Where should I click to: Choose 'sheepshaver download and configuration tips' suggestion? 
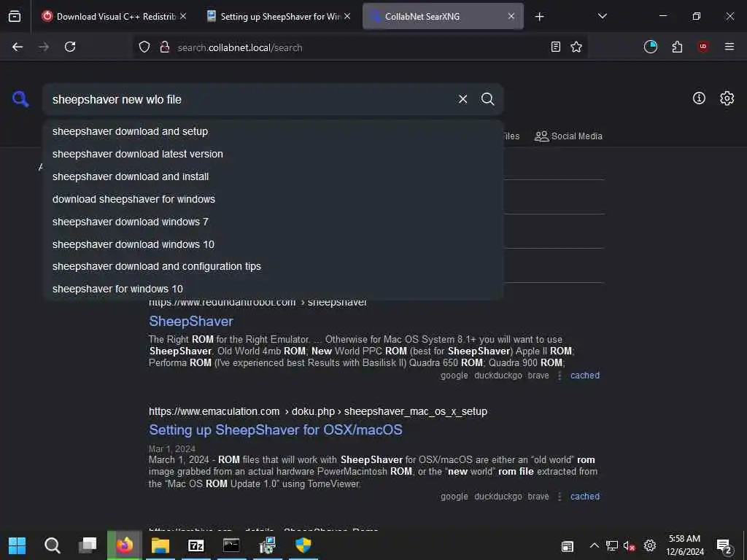pos(273,267)
